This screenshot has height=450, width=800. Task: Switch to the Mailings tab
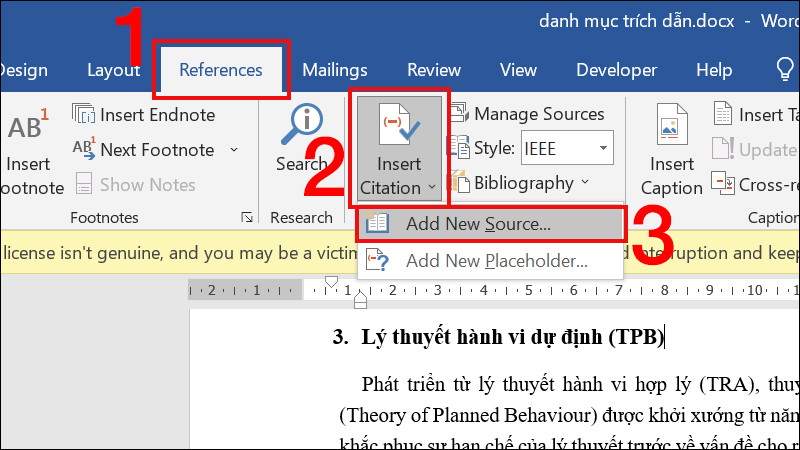click(335, 70)
